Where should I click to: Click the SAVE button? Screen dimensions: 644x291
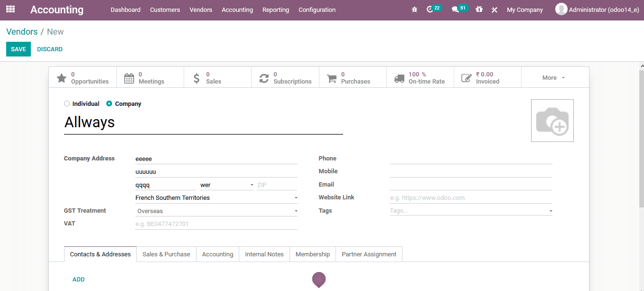19,49
